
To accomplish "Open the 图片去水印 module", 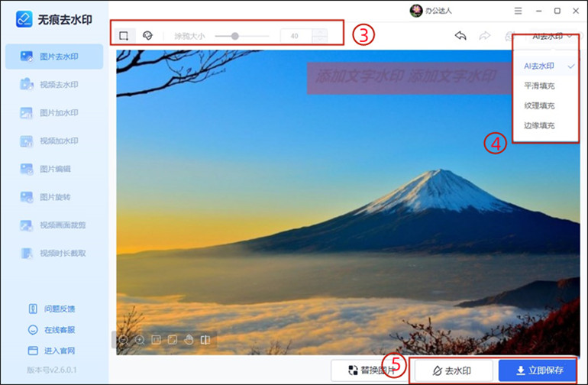I will tap(54, 57).
